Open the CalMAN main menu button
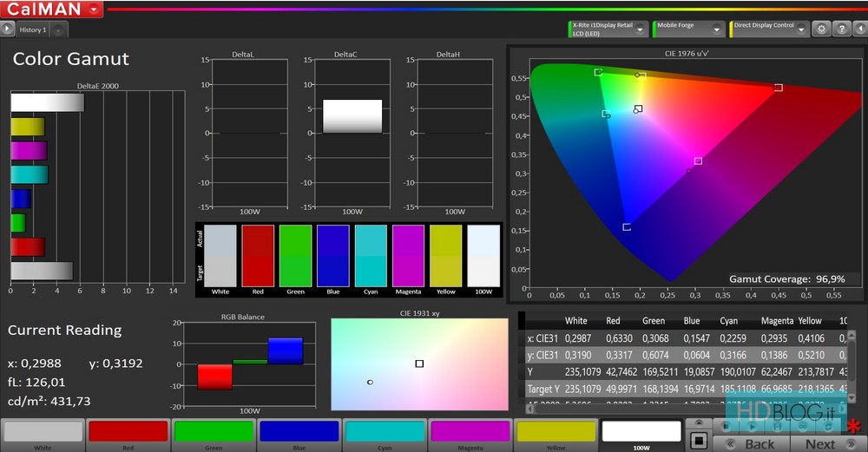 52,9
